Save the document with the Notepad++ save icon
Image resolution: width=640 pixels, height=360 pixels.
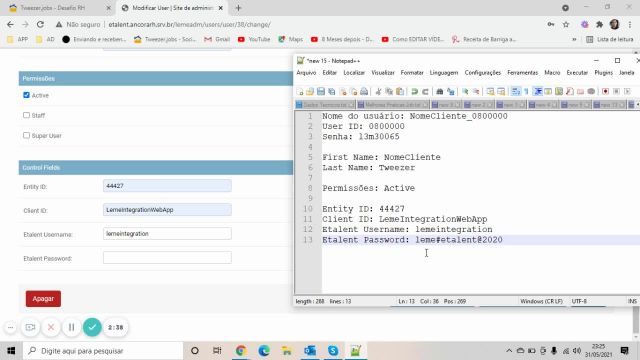point(321,91)
